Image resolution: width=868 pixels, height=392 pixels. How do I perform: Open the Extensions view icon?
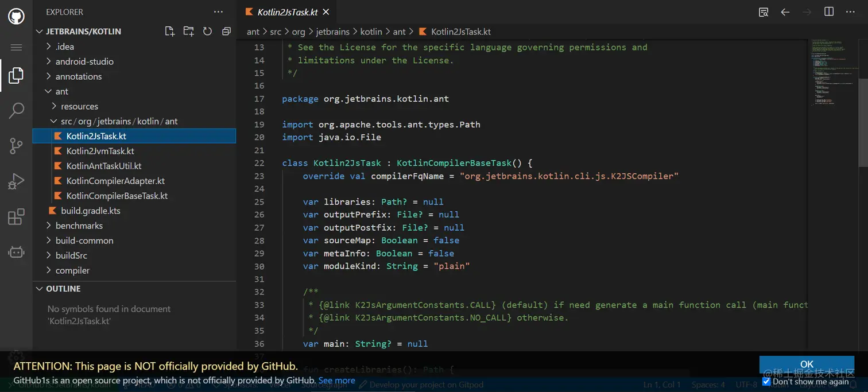[x=16, y=217]
